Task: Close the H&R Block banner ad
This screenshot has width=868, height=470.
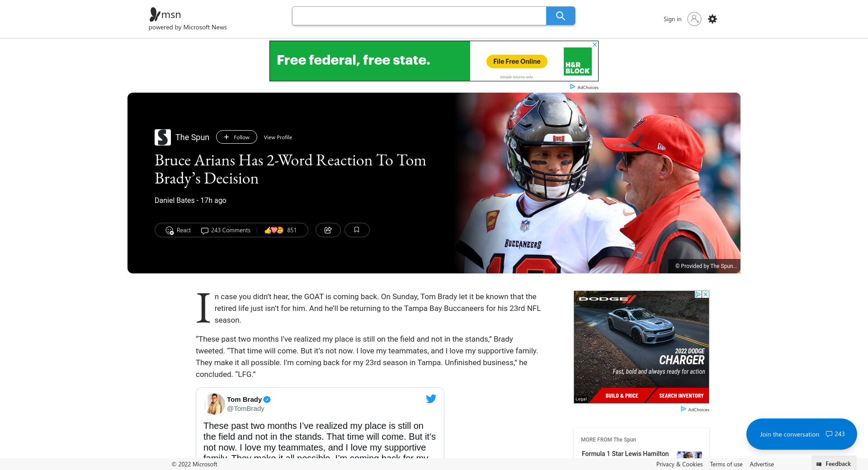Action: [594, 44]
